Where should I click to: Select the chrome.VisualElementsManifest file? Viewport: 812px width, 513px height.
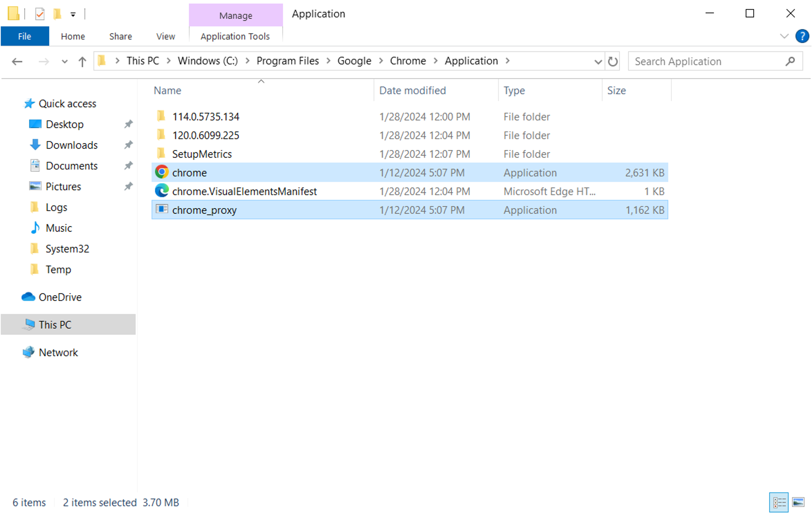click(x=410, y=191)
